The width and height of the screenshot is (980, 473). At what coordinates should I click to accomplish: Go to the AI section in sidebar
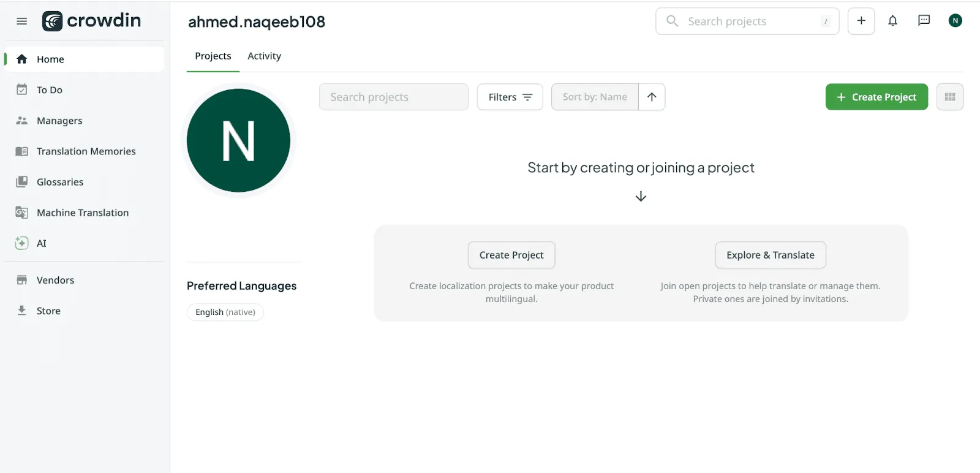(x=40, y=243)
